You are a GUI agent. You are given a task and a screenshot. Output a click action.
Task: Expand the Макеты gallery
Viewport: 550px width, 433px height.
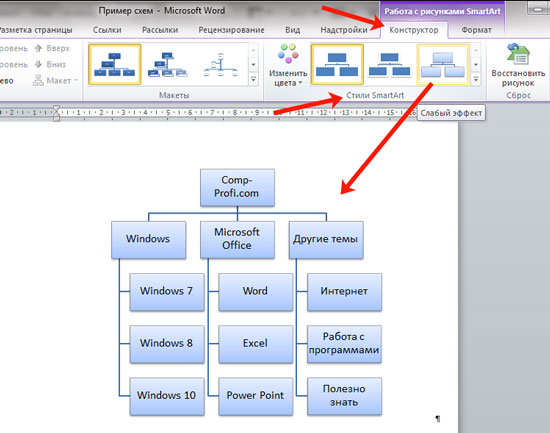(x=253, y=80)
